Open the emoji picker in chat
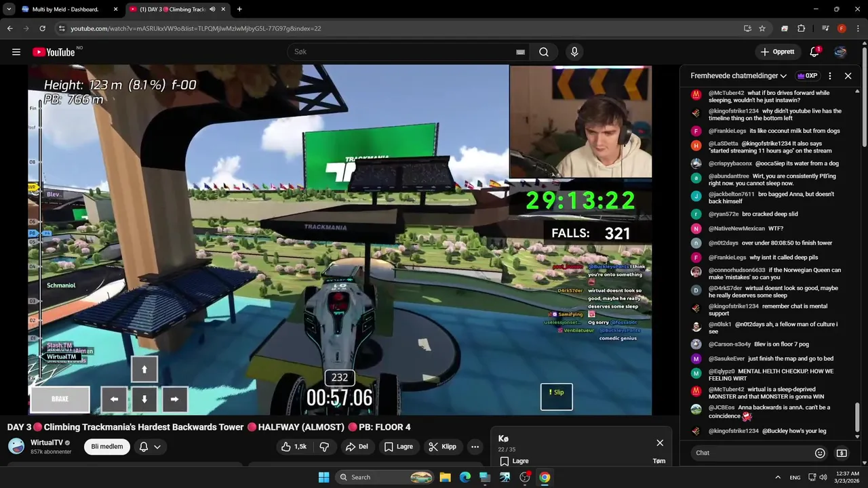868x488 pixels. point(820,453)
